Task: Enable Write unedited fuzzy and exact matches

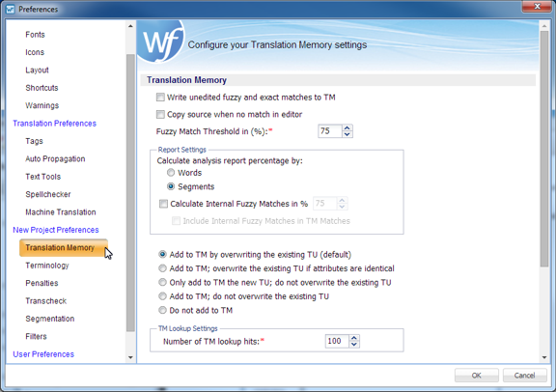Action: coord(160,97)
